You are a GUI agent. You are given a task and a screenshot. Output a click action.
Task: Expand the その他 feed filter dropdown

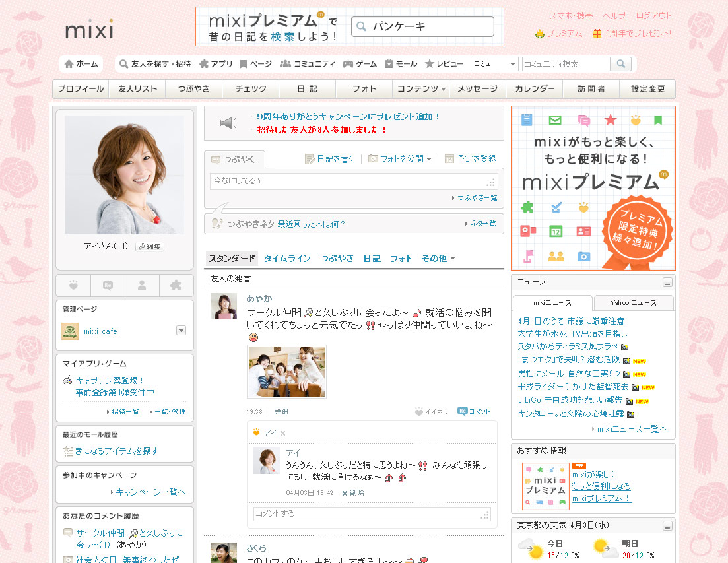(x=453, y=259)
